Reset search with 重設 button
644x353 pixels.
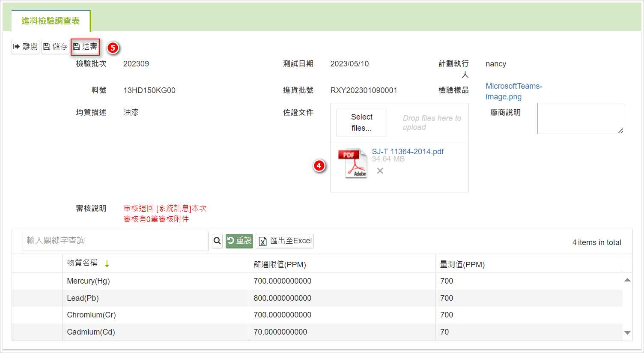[x=239, y=241]
